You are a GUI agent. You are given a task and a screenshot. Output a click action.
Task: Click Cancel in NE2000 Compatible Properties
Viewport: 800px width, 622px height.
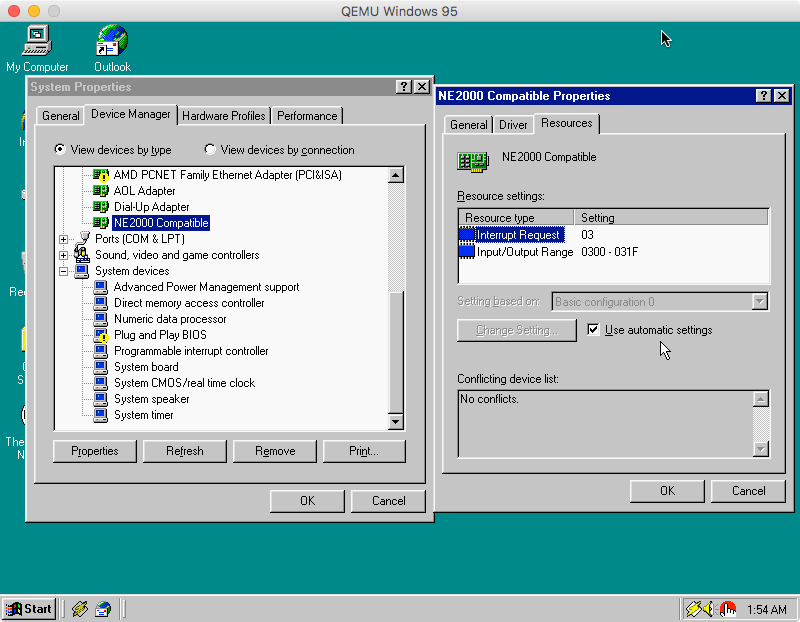click(x=748, y=491)
